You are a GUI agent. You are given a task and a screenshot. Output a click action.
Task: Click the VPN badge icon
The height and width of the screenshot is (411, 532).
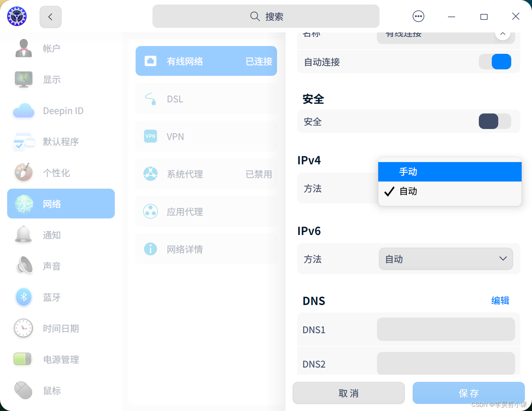[x=151, y=136]
